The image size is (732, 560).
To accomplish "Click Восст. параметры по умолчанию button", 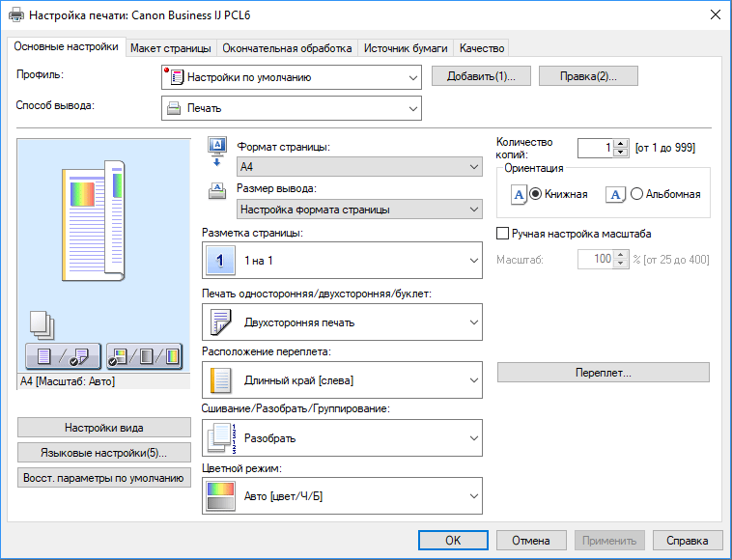I will point(104,478).
